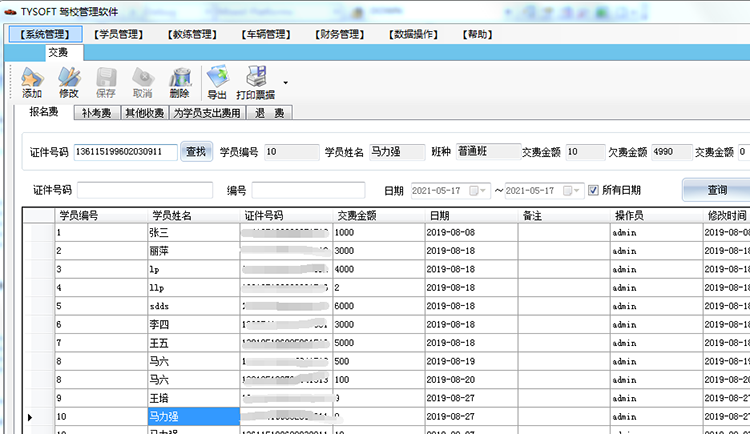
Task: Toggle the 所有日期 (All dates) checkbox
Action: [593, 190]
